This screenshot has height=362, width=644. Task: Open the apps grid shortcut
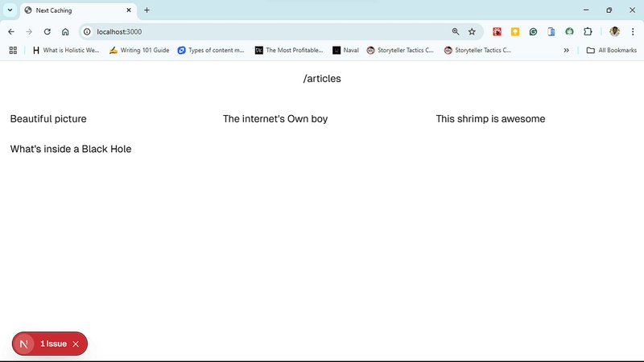13,50
